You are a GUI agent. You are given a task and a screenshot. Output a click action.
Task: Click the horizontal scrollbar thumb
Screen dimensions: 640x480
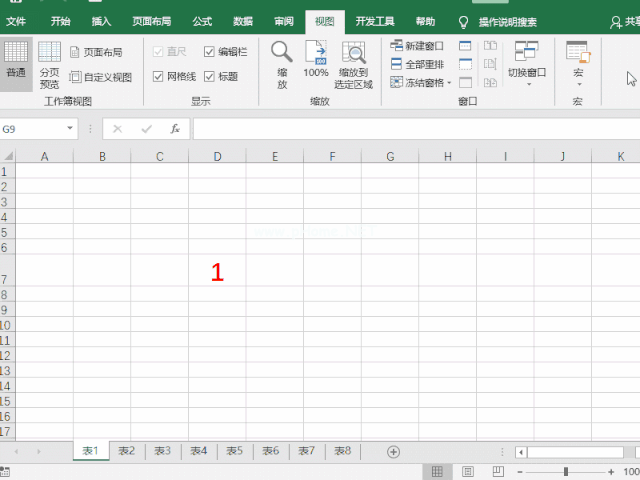pos(575,452)
